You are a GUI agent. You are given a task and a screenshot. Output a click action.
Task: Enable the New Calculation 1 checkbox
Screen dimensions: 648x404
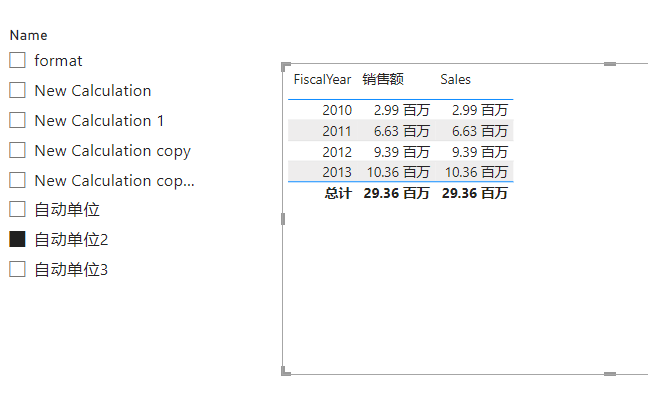[17, 121]
